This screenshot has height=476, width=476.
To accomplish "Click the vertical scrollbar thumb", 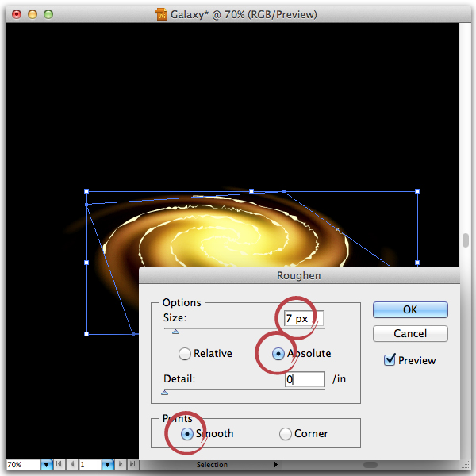I will tap(466, 240).
